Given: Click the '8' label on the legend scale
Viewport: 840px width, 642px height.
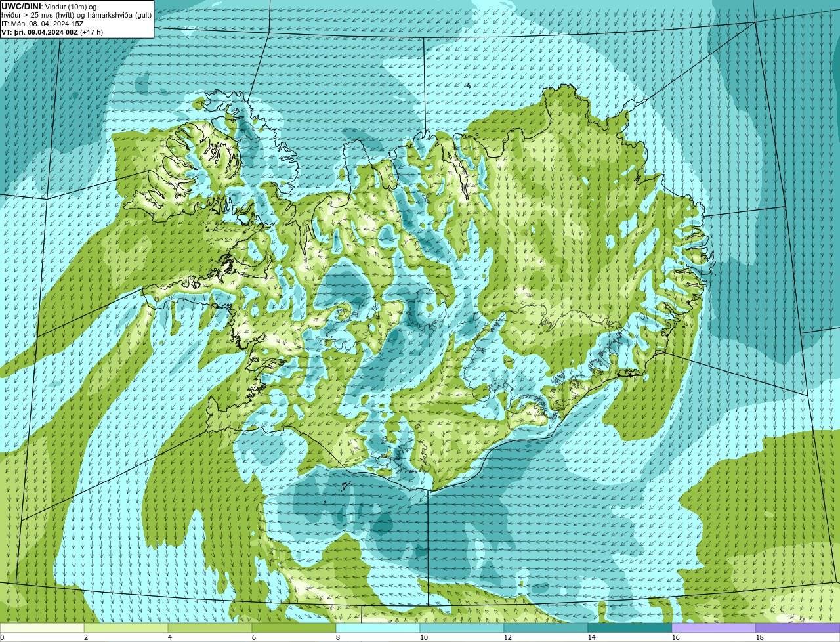Looking at the screenshot, I should pyautogui.click(x=338, y=637).
